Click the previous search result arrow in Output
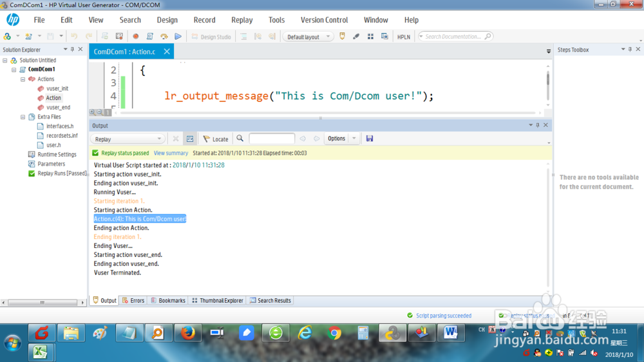644x362 pixels. (303, 139)
